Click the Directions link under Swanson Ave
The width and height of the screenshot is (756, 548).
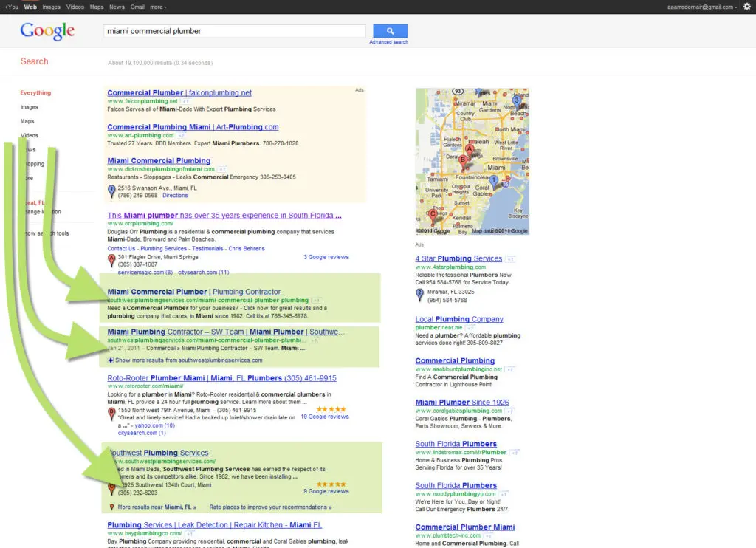(175, 196)
